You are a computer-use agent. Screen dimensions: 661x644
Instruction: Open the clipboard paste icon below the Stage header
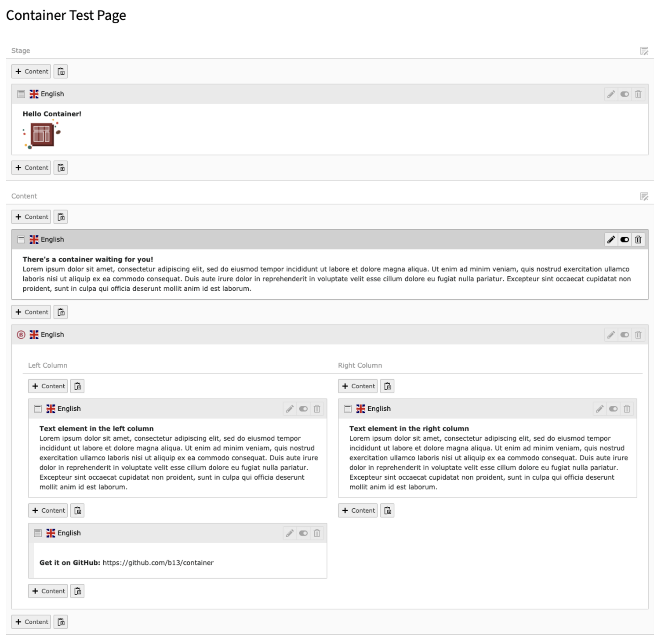pos(60,71)
